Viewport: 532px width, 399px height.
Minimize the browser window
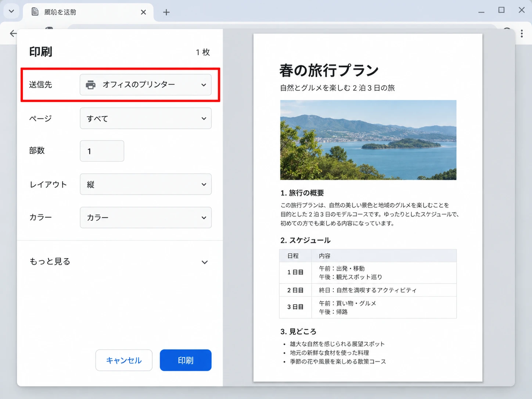tap(481, 12)
